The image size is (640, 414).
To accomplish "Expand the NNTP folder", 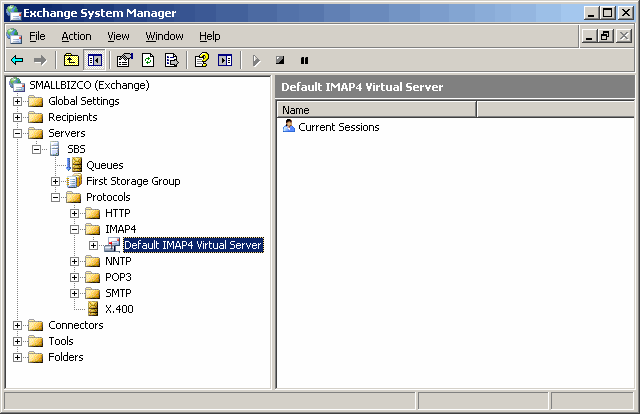I will point(74,261).
